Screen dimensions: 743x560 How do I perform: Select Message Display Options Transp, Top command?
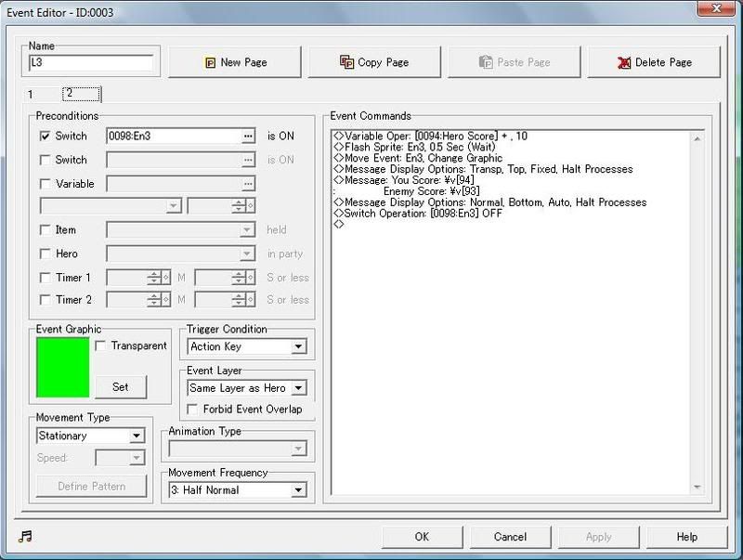coord(483,169)
